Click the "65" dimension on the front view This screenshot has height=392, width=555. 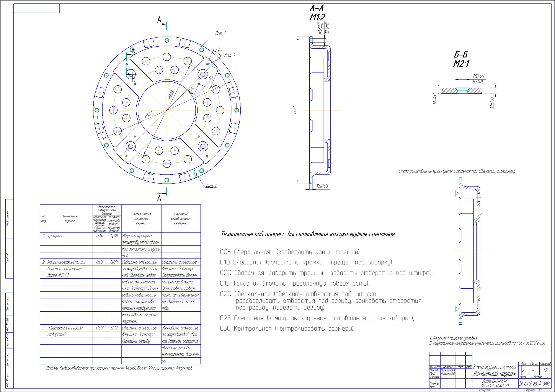click(211, 77)
